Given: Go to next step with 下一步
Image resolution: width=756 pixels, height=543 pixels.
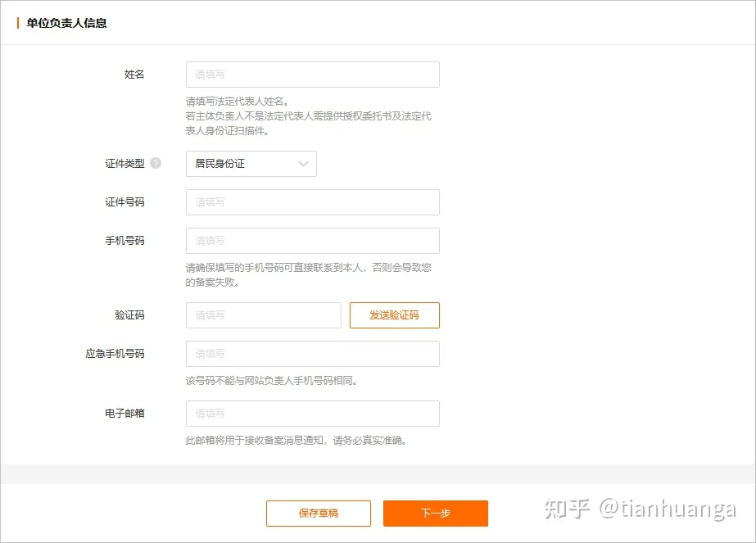Looking at the screenshot, I should click(x=436, y=513).
